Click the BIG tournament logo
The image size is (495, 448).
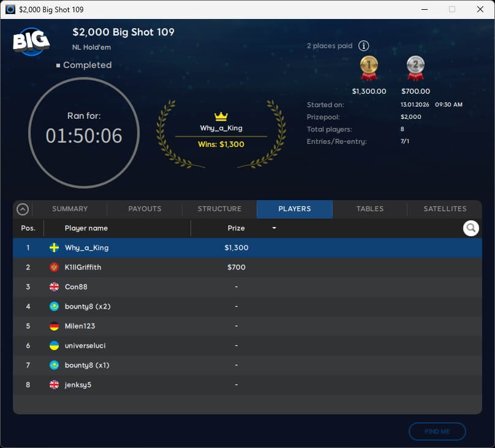tap(31, 40)
